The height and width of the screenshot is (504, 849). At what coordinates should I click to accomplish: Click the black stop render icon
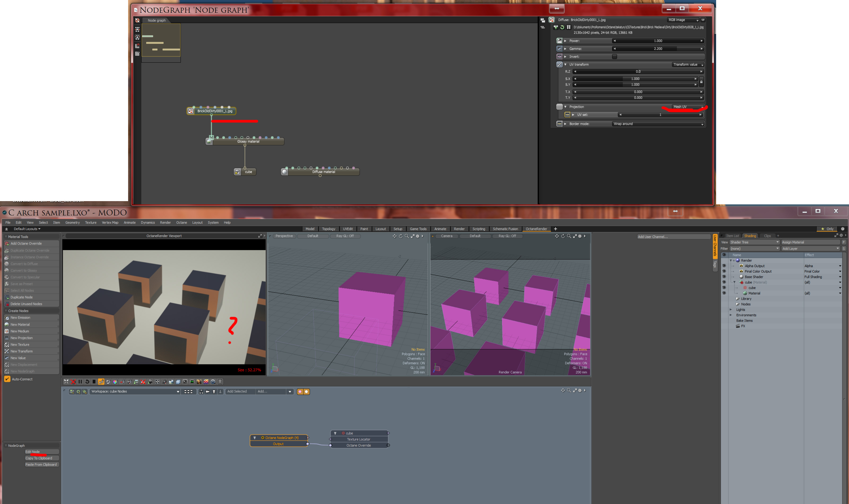pos(94,382)
